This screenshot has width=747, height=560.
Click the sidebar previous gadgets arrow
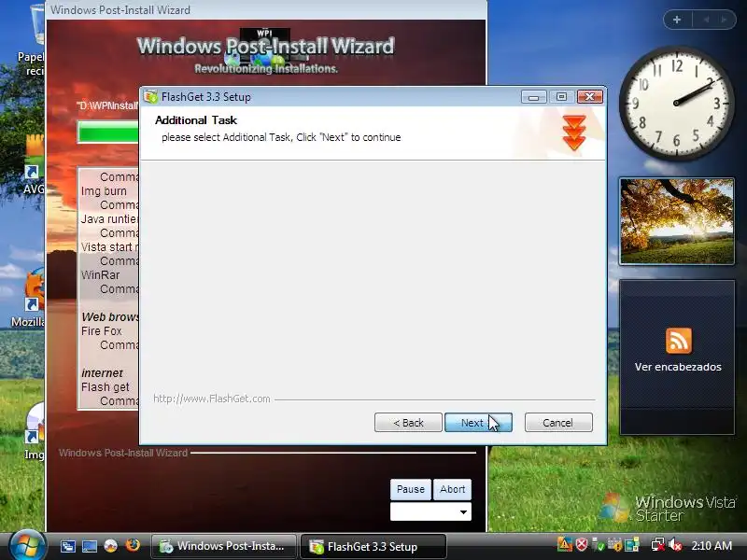tap(706, 20)
